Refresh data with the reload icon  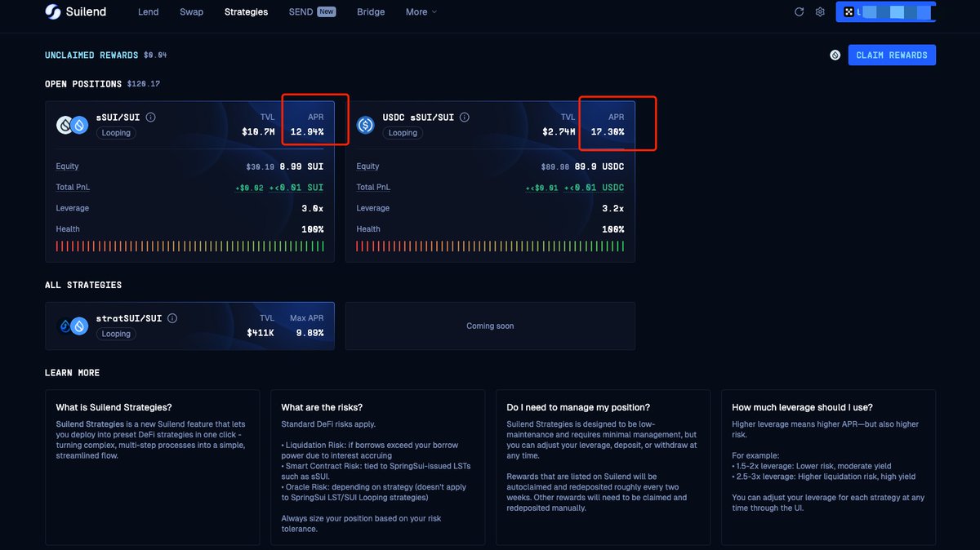click(800, 12)
